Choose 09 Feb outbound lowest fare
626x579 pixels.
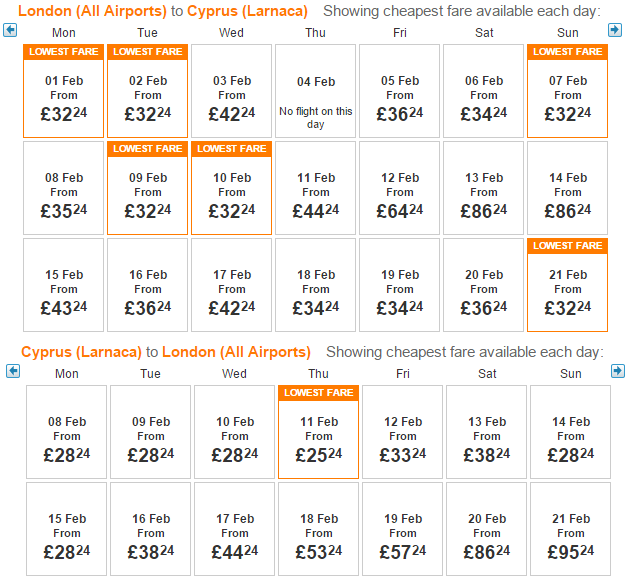click(147, 188)
